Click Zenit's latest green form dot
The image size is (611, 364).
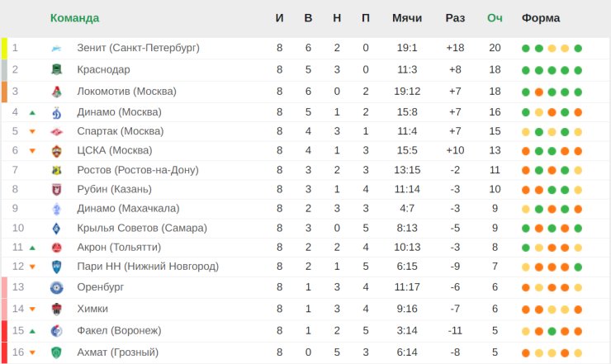(x=578, y=49)
